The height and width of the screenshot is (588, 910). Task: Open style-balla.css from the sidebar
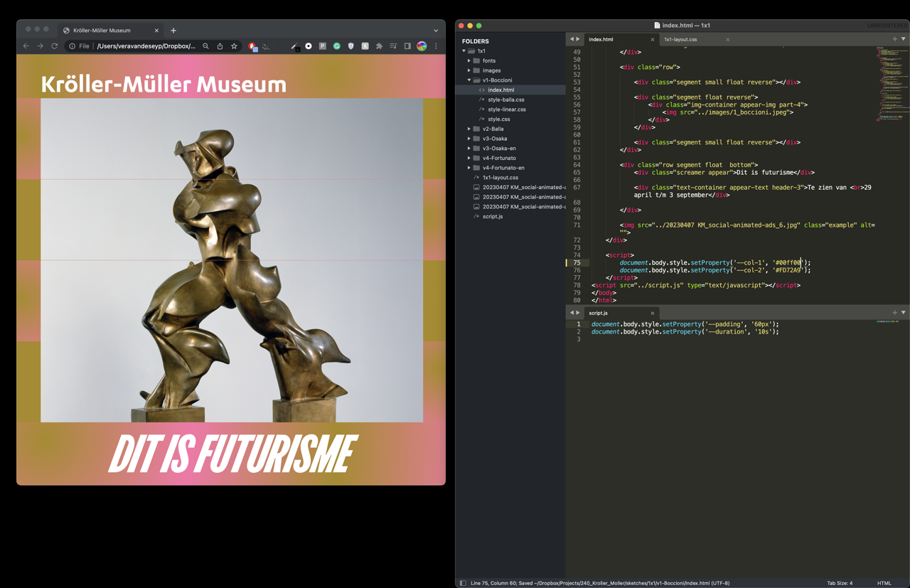click(505, 100)
